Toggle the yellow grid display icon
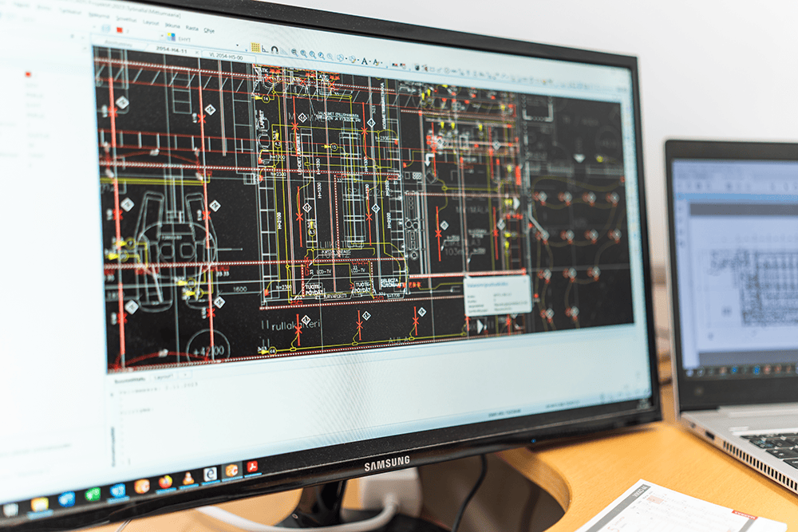798x532 pixels. 255,48
